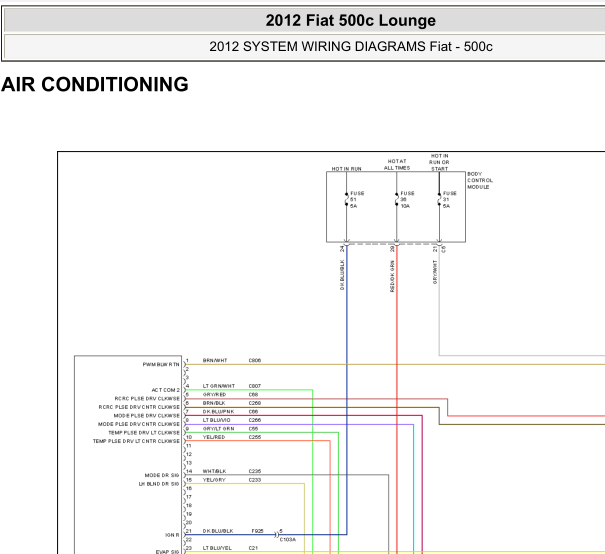Click the 'LT BLU/YEL' wire color label
This screenshot has width=605, height=554.
(217, 548)
